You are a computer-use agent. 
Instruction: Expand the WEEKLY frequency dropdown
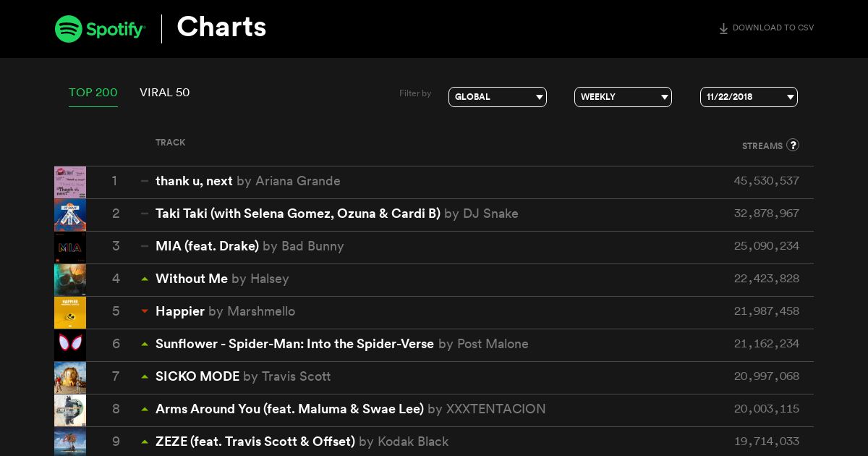(x=623, y=97)
